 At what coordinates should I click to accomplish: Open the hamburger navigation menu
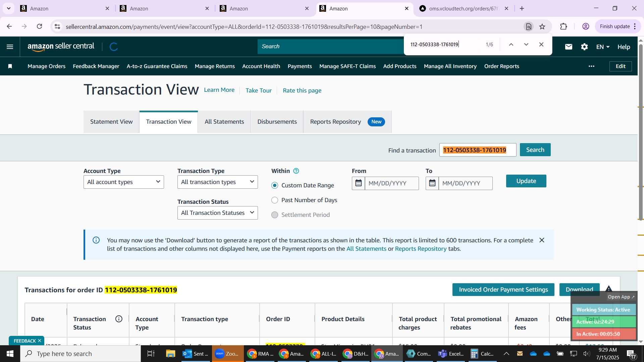10,47
